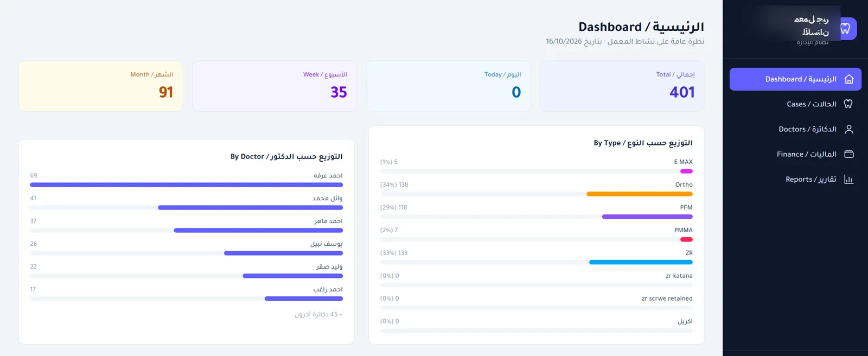
Task: Open Doctors / الدكاترة page
Action: (x=795, y=129)
